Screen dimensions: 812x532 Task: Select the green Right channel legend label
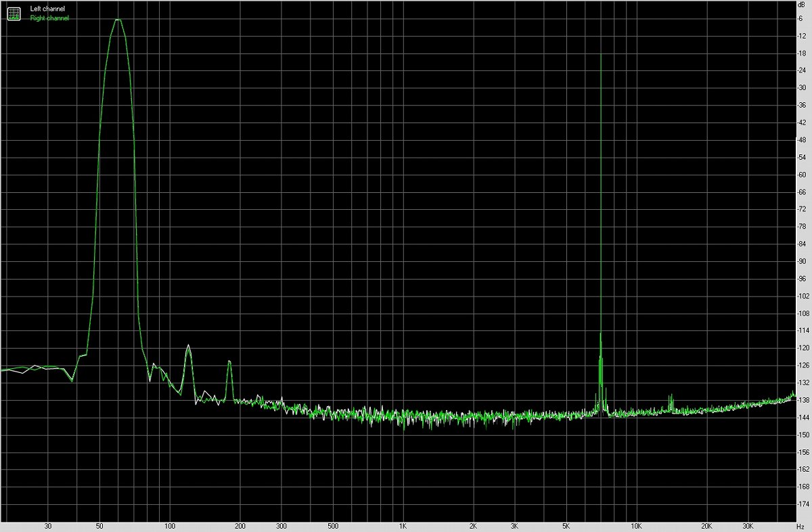click(x=49, y=18)
